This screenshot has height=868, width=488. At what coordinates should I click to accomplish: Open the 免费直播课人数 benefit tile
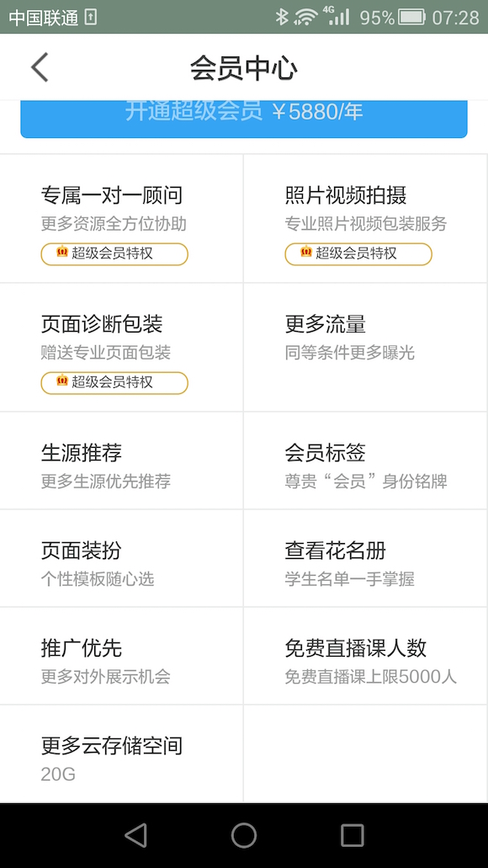coord(366,656)
